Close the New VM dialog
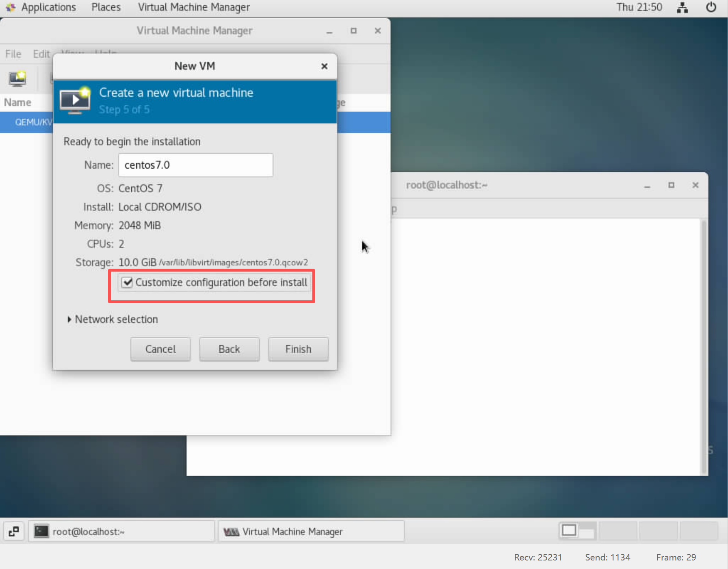Viewport: 728px width, 569px height. point(324,66)
